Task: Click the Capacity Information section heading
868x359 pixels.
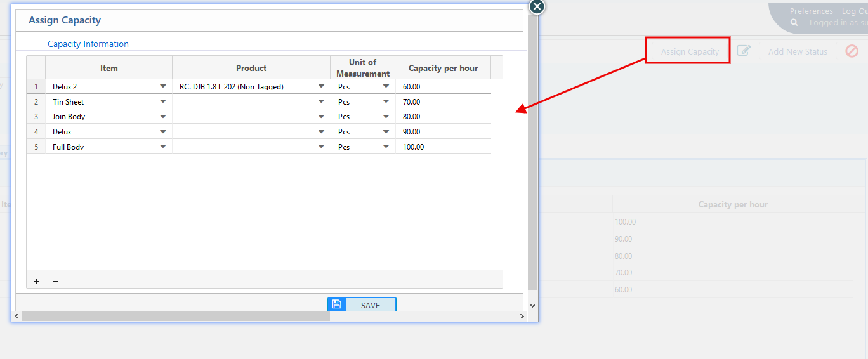Action: point(88,44)
